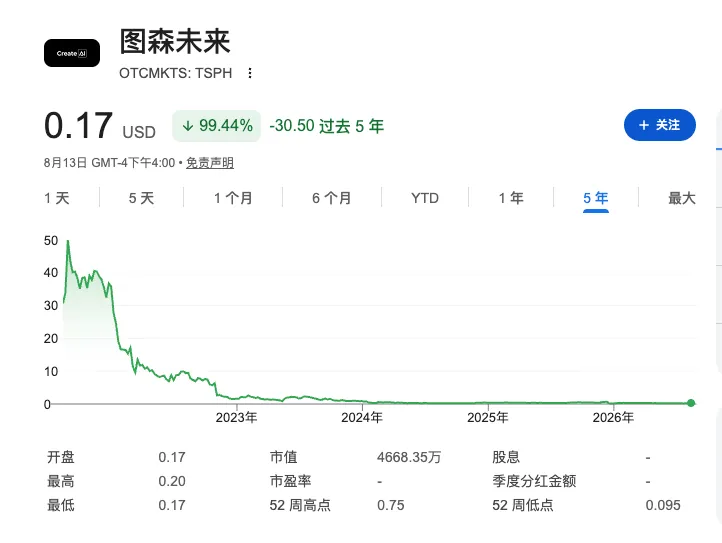Screen dimensions: 722x543
Task: Switch to the 最大 range tab
Action: 681,198
